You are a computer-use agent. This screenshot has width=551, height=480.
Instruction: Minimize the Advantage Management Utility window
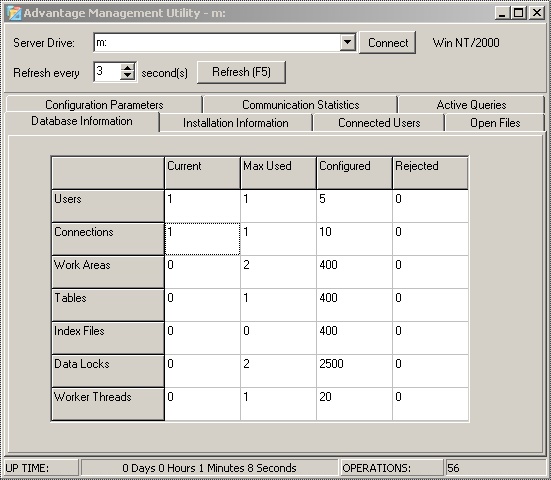[x=503, y=13]
